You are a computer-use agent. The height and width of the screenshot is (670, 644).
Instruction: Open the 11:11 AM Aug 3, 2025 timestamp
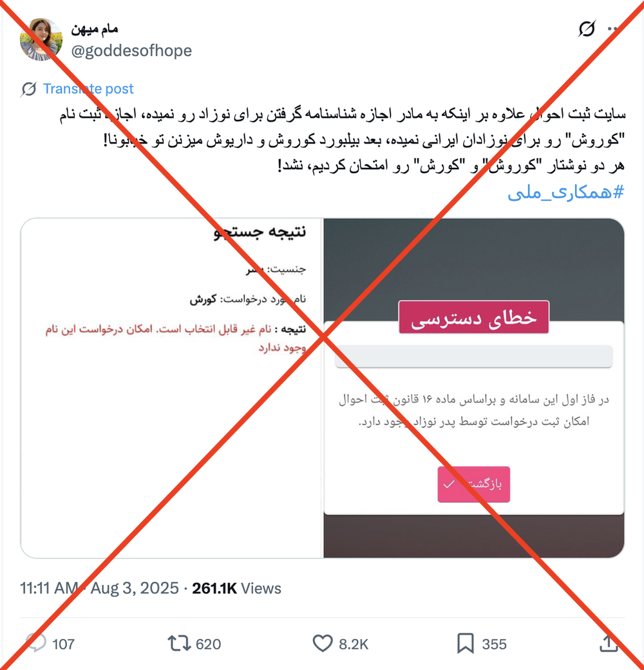(99, 588)
